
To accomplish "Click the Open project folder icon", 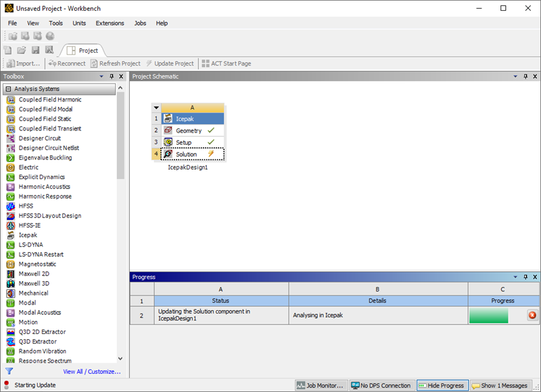I will click(22, 50).
